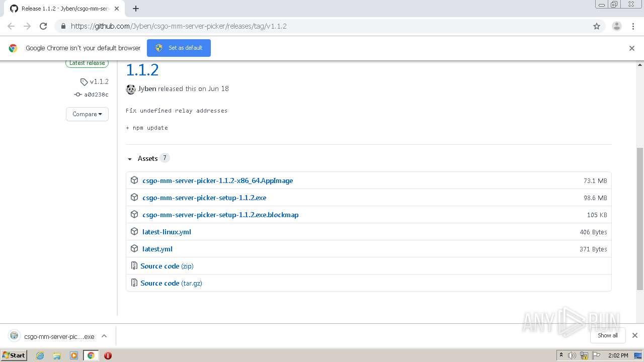Bookmark this page with star icon
Viewport: 644px width, 362px height.
tap(597, 26)
